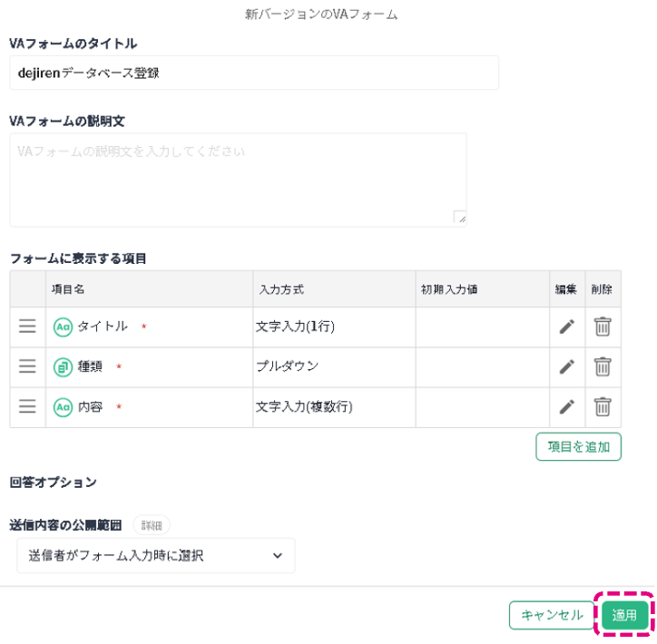The height and width of the screenshot is (644, 657).
Task: Click the pulldown type icon beside 種類
Action: (63, 367)
